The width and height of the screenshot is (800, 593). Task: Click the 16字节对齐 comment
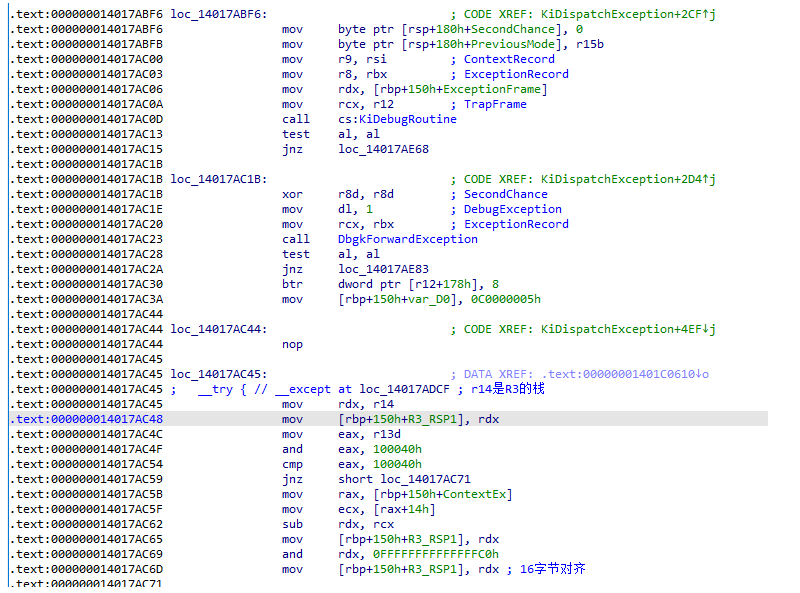553,569
